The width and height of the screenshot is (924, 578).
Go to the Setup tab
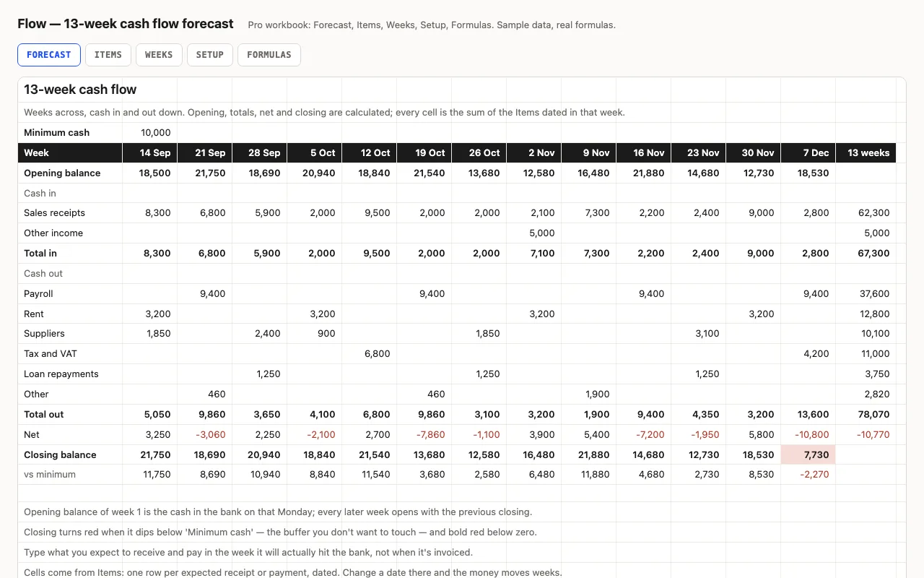point(210,55)
